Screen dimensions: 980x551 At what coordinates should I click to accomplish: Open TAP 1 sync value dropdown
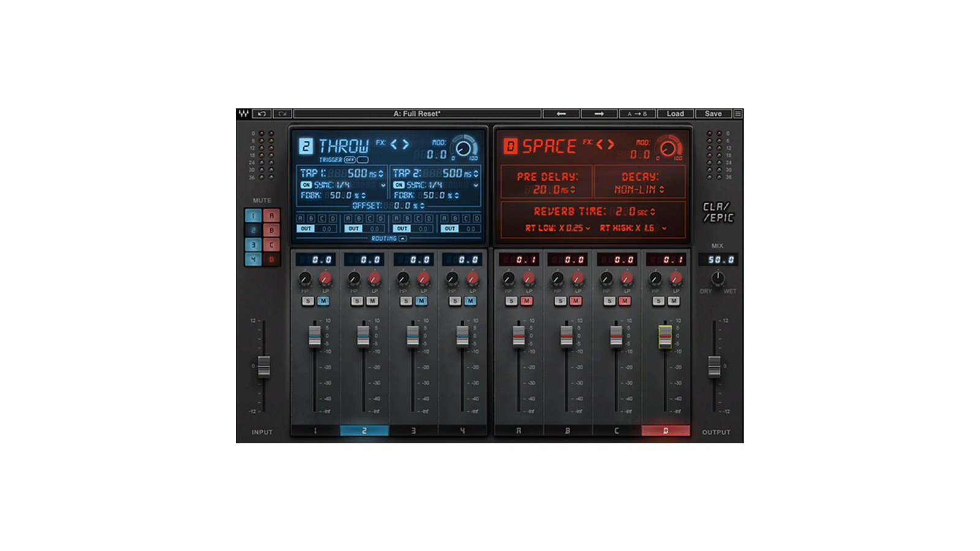pyautogui.click(x=383, y=185)
